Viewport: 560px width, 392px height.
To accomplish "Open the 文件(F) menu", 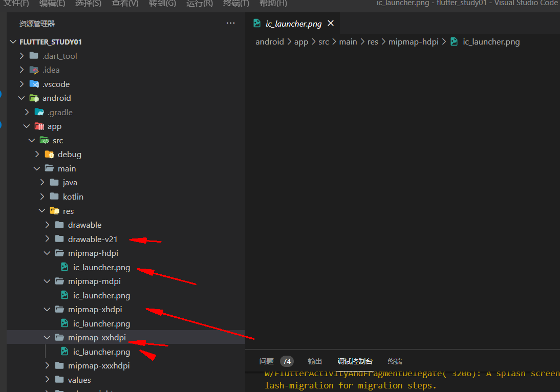I will [16, 3].
